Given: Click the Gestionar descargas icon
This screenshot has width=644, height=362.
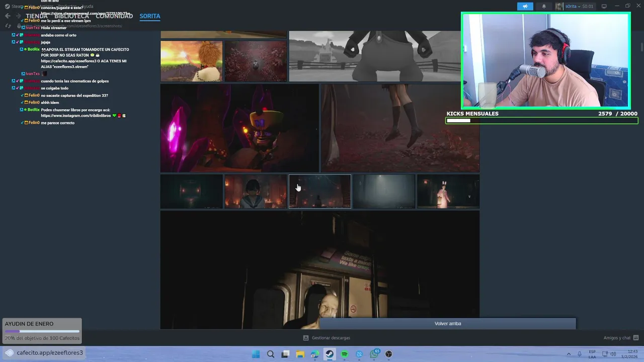Looking at the screenshot, I should [306, 338].
